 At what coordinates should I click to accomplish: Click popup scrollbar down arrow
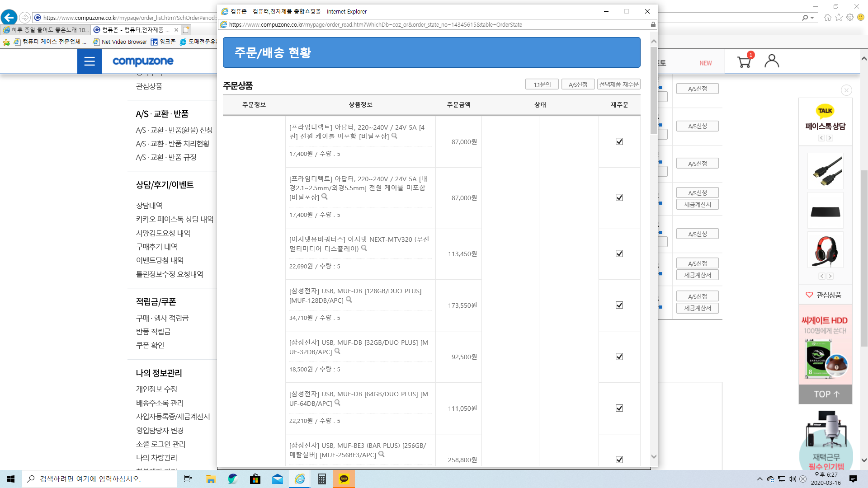pos(654,456)
